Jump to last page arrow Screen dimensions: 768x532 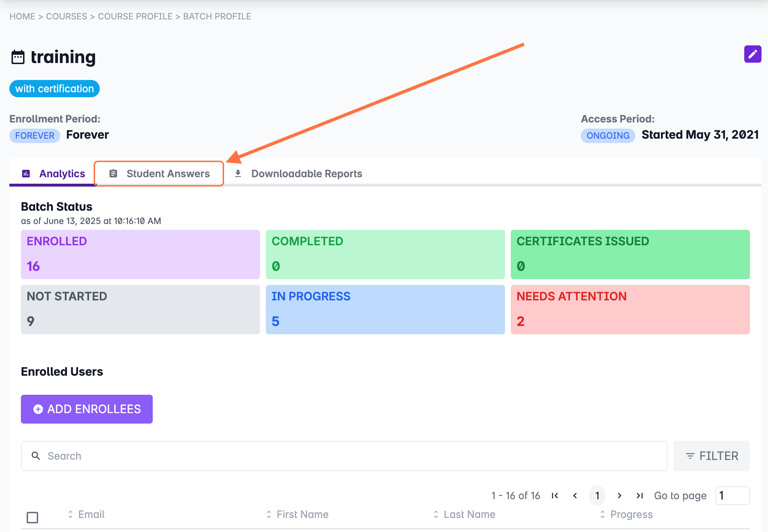[x=639, y=496]
